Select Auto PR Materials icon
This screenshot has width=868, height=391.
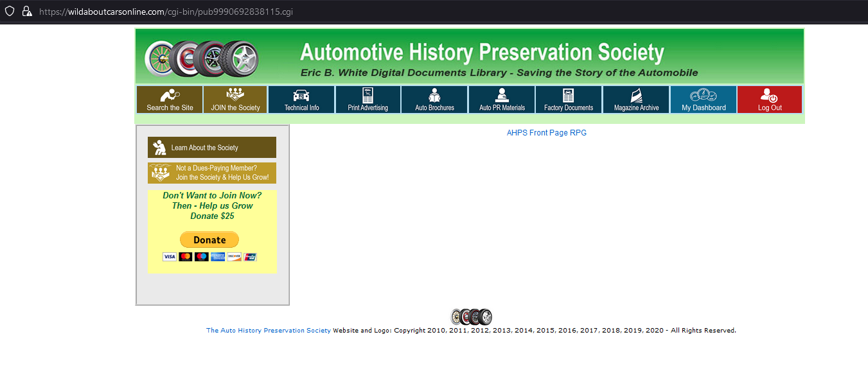502,100
